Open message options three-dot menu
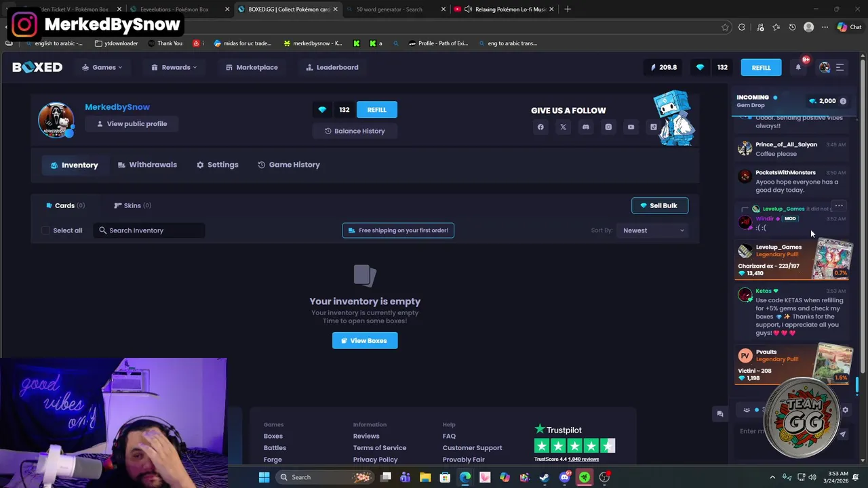The width and height of the screenshot is (868, 488). pos(839,205)
